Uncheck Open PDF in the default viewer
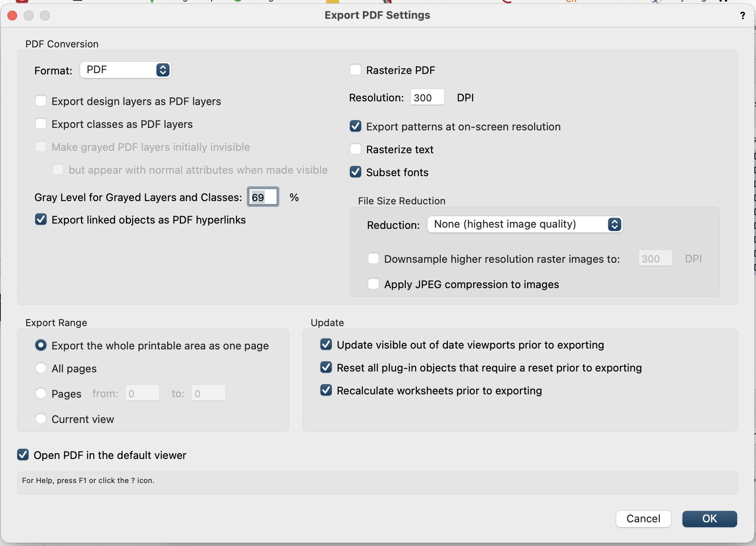The width and height of the screenshot is (756, 546). click(23, 455)
